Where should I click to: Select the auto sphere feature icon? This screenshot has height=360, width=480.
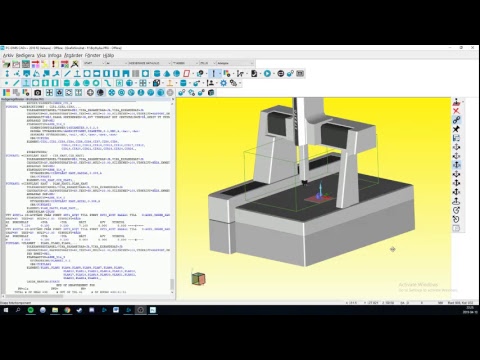point(177,73)
